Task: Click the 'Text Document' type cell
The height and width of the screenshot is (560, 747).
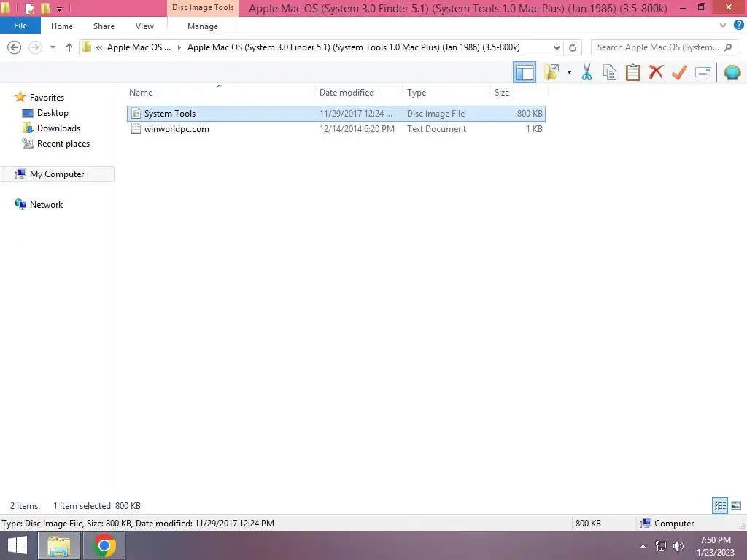Action: point(436,128)
